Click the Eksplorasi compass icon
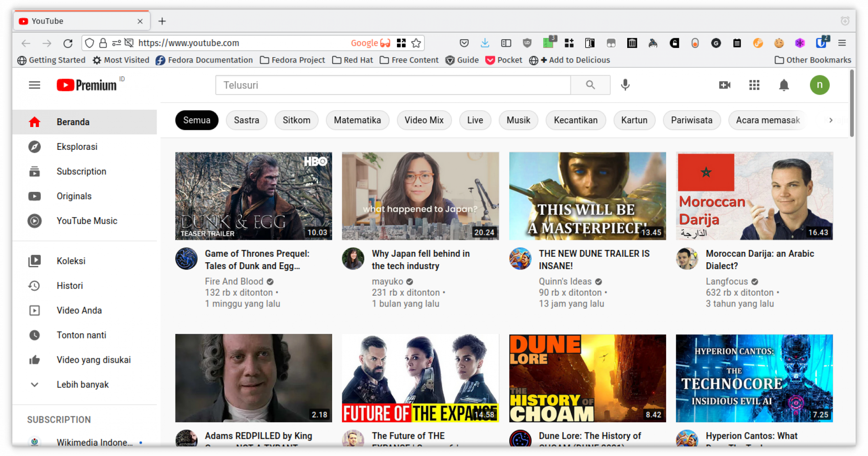This screenshot has height=456, width=868. 35,147
